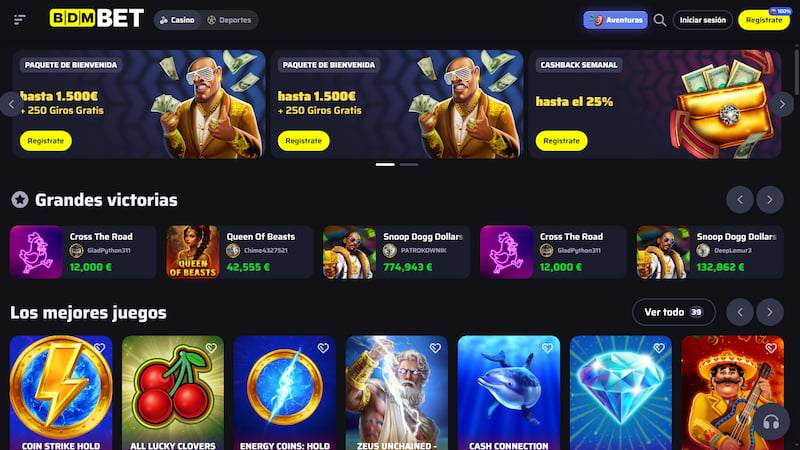800x450 pixels.
Task: Open the hamburger side menu icon
Action: coord(20,20)
